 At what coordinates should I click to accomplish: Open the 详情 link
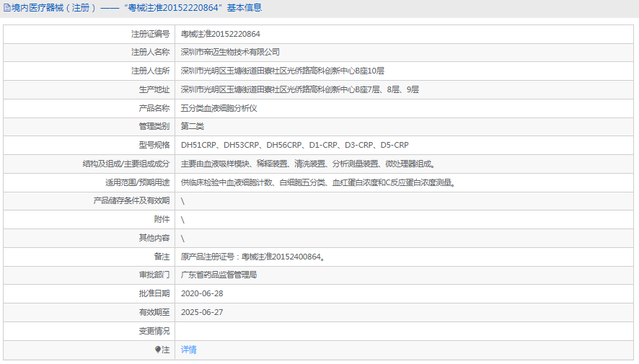pyautogui.click(x=189, y=350)
